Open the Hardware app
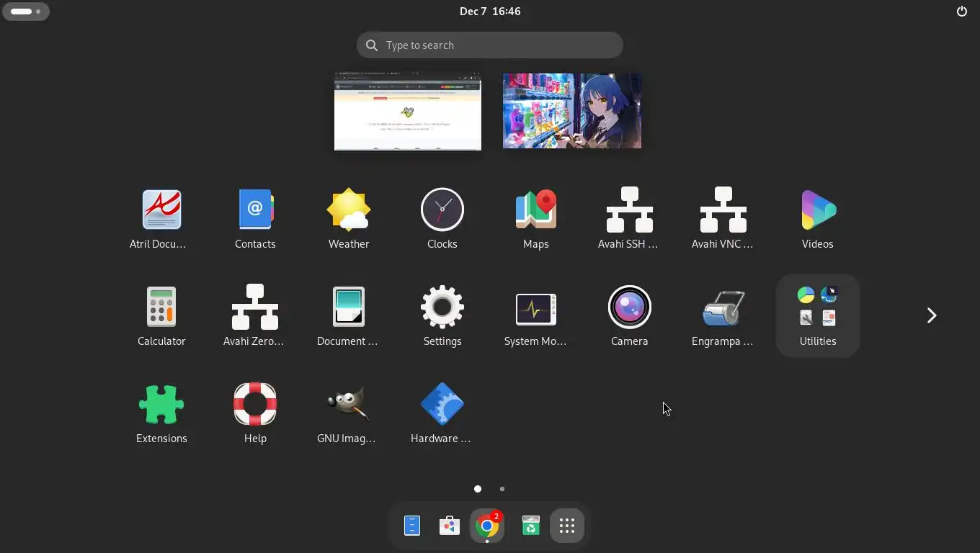Image resolution: width=980 pixels, height=553 pixels. 442,413
